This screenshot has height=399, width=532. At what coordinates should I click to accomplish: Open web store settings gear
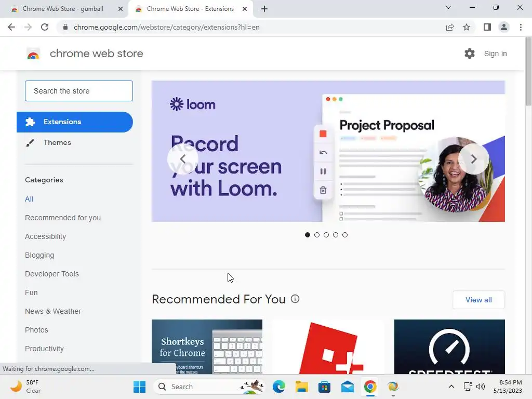point(470,54)
